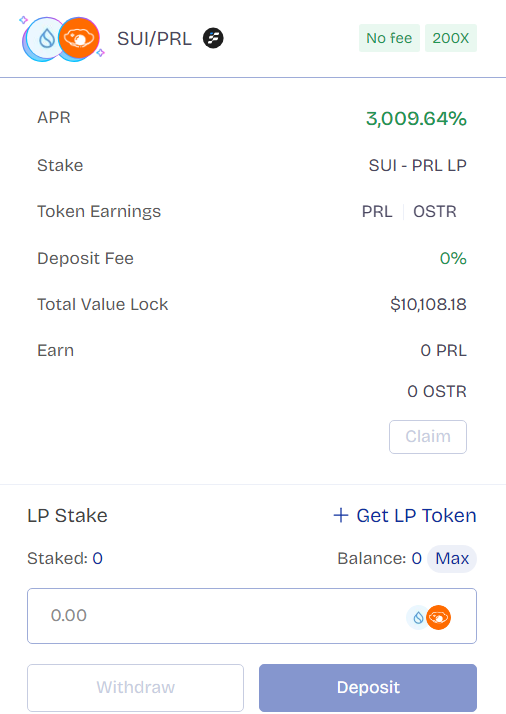Click the small SUI droplet icon inside amount field
Image resolution: width=506 pixels, height=714 pixels.
click(418, 617)
